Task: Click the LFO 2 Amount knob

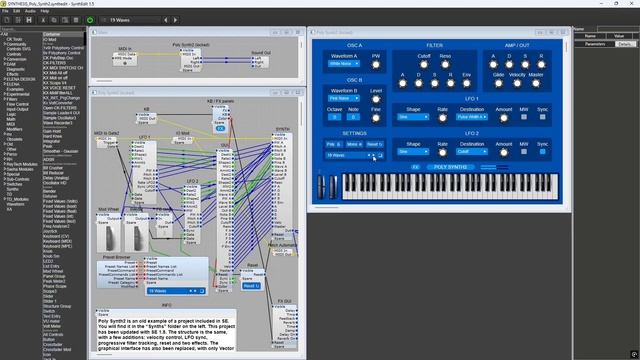Action: [503, 153]
